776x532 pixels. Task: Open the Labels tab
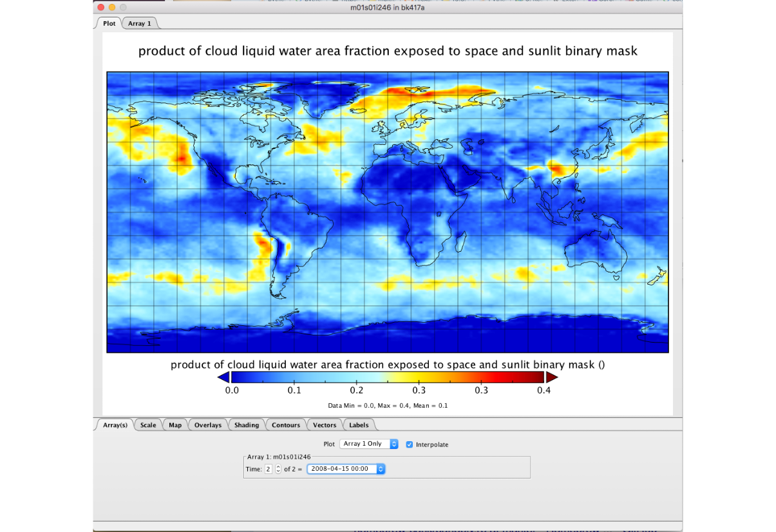point(359,425)
